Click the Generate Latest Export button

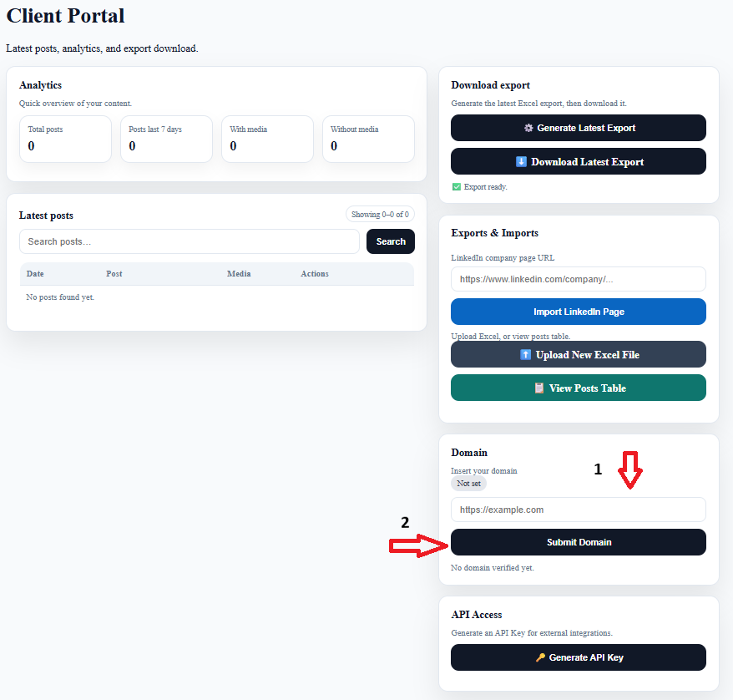click(579, 128)
